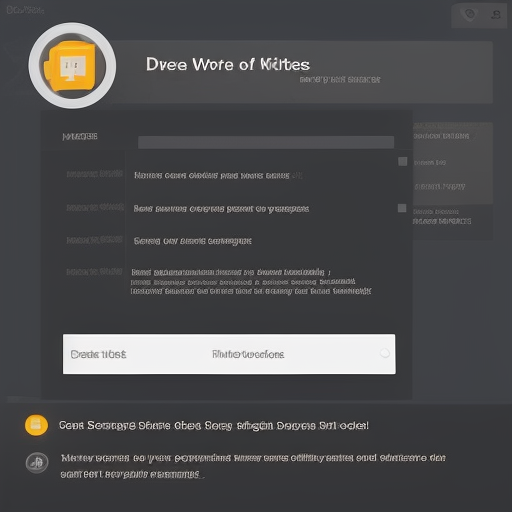Click the tag-shaped icon in top-right corner
The height and width of the screenshot is (512, 512).
coord(470,15)
